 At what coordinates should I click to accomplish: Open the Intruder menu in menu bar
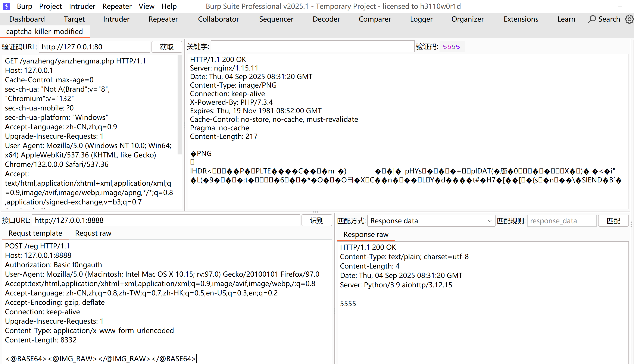82,6
